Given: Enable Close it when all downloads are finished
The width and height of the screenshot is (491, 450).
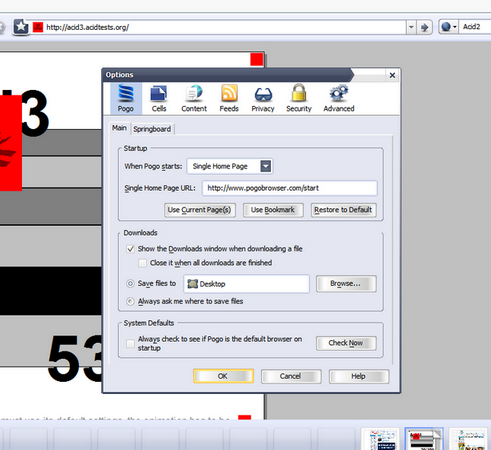Looking at the screenshot, I should 142,263.
